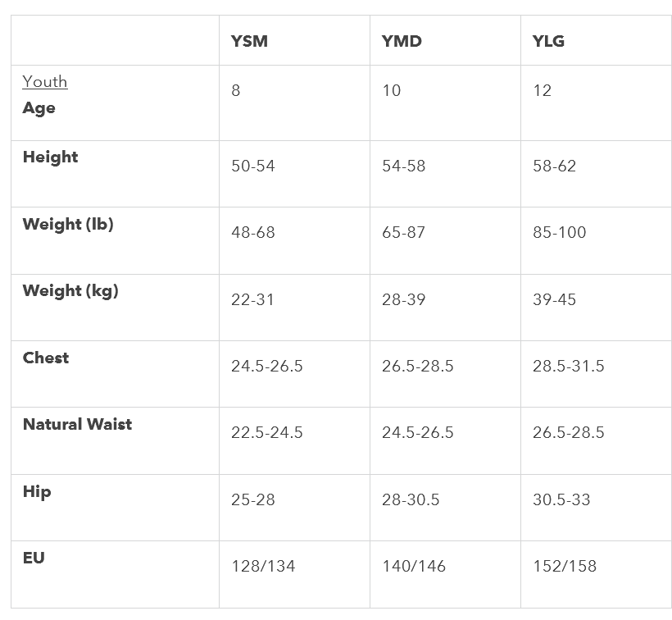Select the YSM height value 50-54
672x620 pixels.
click(253, 166)
